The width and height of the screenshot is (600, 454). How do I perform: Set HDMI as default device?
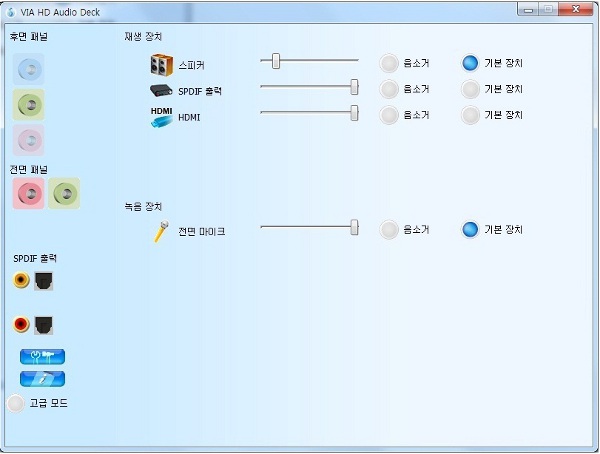470,115
